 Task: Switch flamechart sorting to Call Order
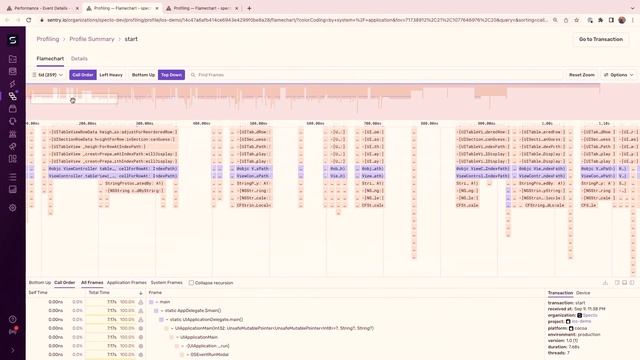pos(83,75)
